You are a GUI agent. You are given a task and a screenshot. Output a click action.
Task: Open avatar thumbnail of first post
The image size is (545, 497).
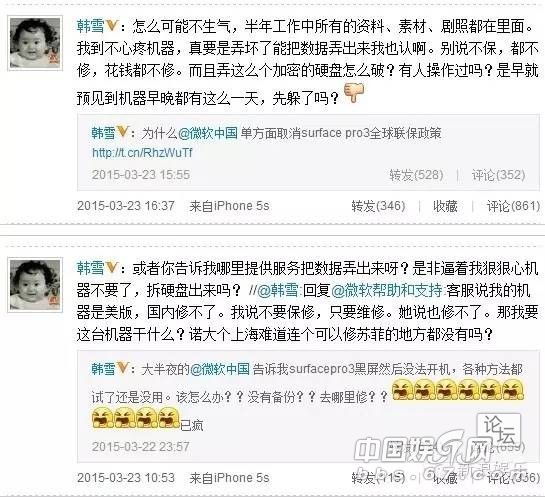[x=35, y=43]
